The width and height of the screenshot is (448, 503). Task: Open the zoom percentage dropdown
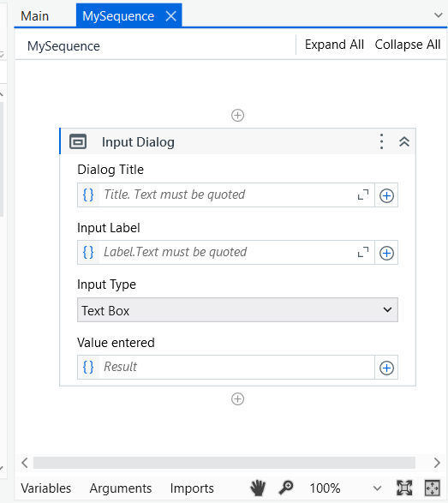click(x=378, y=488)
